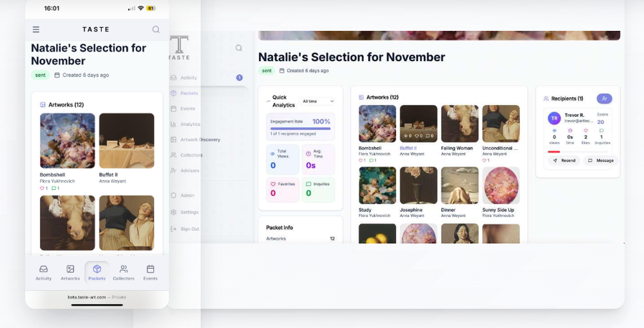Viewport: 644px width, 328px height.
Task: Tap the search icon in mobile header
Action: [x=156, y=30]
